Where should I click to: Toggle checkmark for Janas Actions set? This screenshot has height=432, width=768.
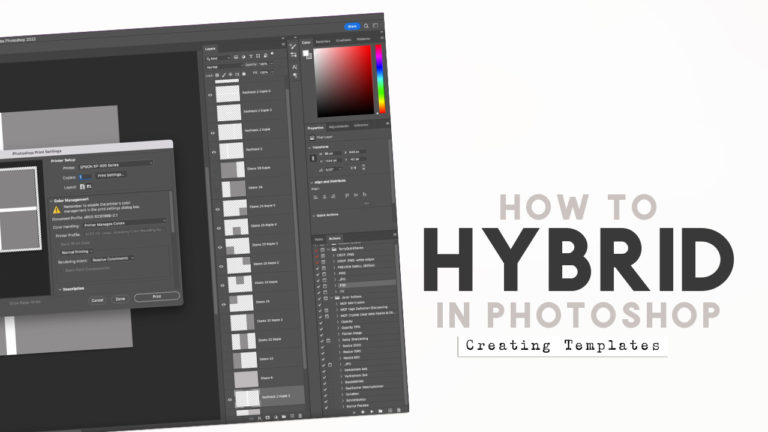319,298
